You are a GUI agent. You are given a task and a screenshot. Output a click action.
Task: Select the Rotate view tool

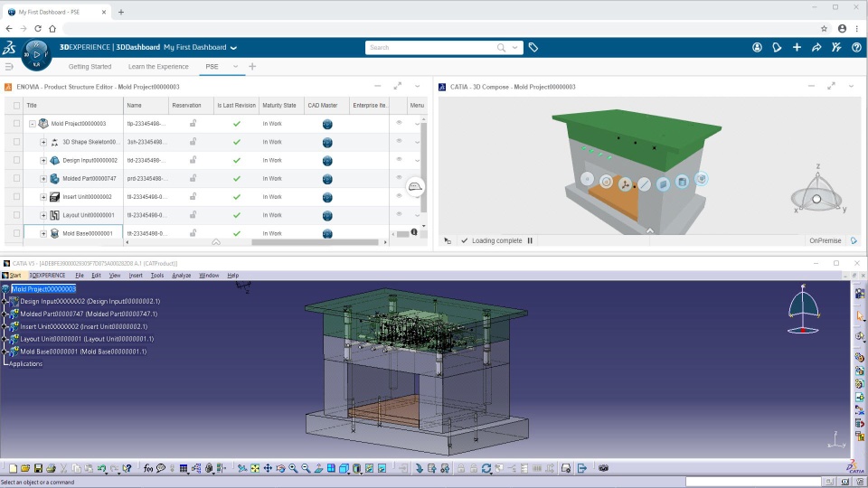tap(280, 469)
